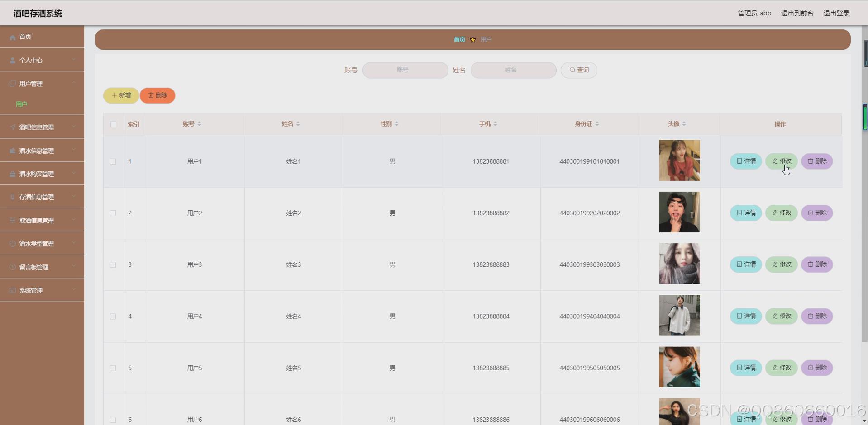Check the checkbox for row 用户6
The image size is (868, 425).
click(113, 420)
